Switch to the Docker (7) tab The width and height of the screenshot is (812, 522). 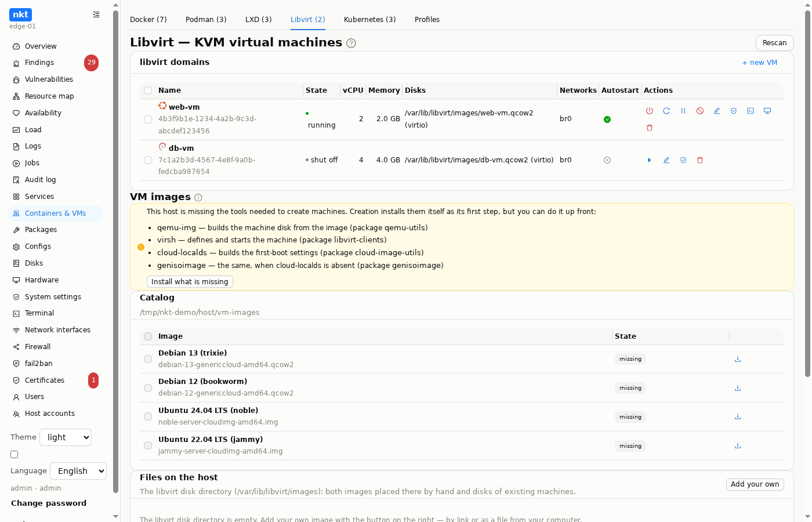click(148, 20)
